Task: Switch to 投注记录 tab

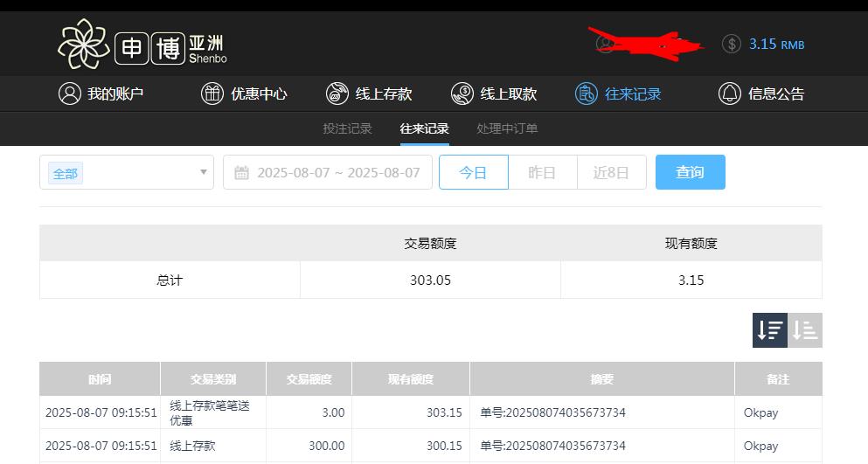Action: tap(348, 128)
